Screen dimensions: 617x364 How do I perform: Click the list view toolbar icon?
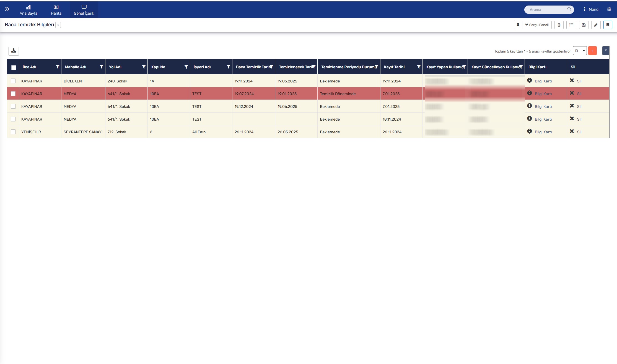571,25
